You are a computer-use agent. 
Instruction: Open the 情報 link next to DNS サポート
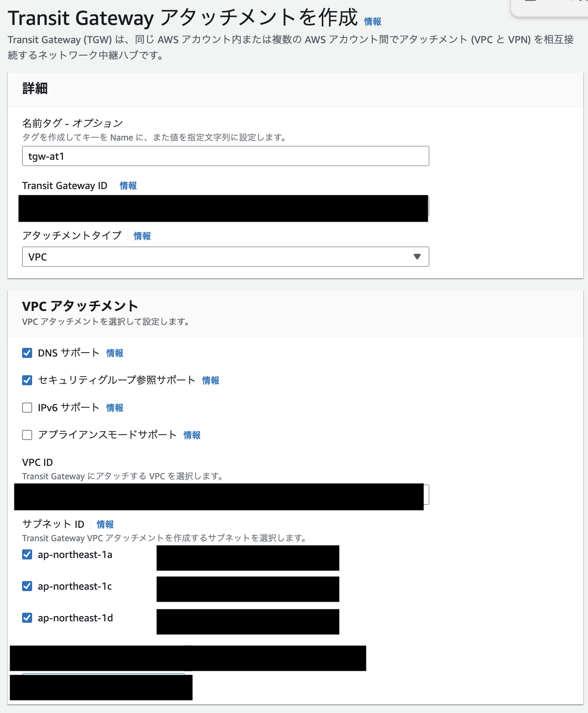click(115, 353)
